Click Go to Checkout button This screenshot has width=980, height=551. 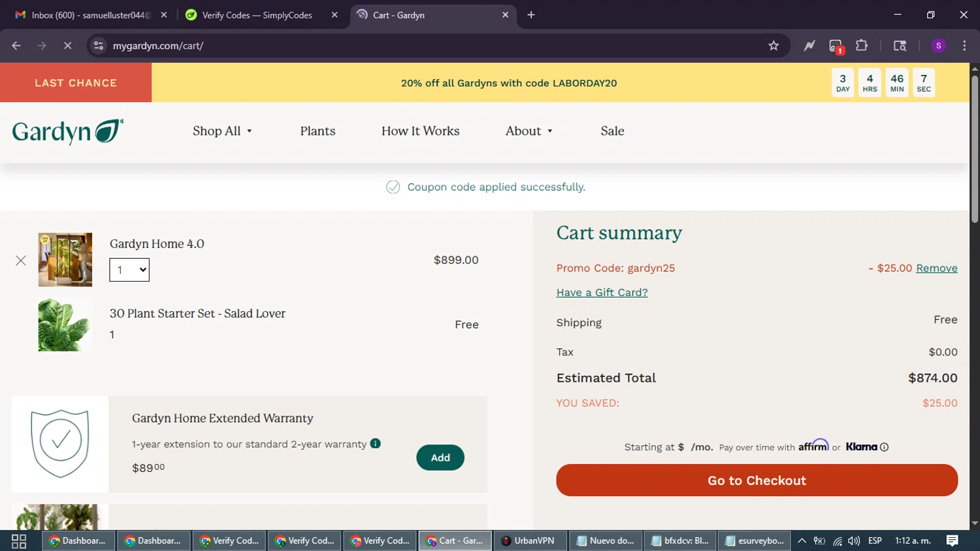[x=757, y=480]
